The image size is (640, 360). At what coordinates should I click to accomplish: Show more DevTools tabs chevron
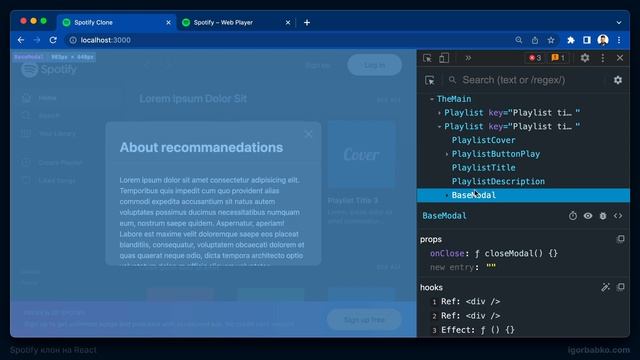tap(468, 58)
